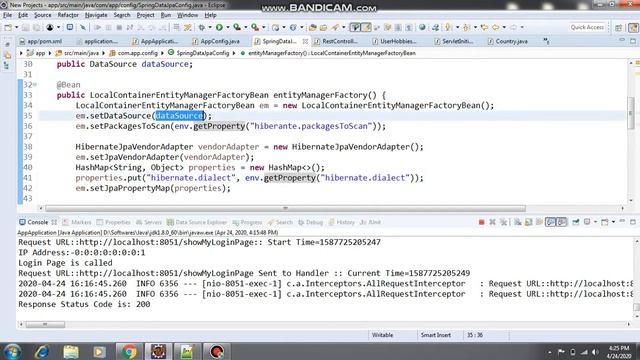The width and height of the screenshot is (640, 360).
Task: Toggle Scroll Lock in the console toolbar
Action: [529, 222]
